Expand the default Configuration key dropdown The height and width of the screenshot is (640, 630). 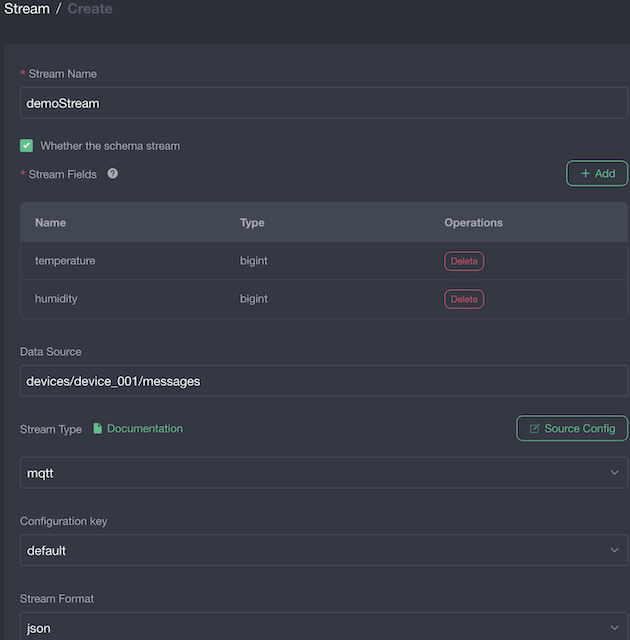tap(324, 550)
